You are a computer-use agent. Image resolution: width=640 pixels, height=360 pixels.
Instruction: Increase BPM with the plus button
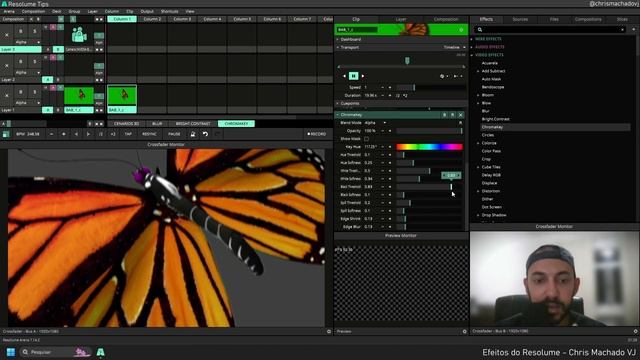tap(64, 134)
